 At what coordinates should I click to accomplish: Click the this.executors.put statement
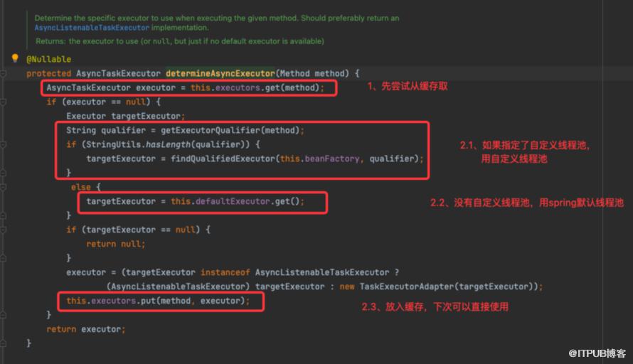[158, 301]
